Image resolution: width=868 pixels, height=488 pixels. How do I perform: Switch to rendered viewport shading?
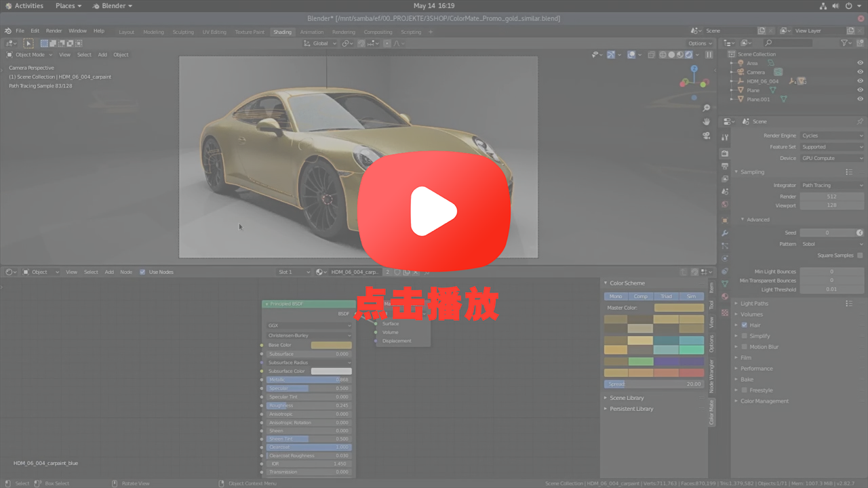[688, 55]
